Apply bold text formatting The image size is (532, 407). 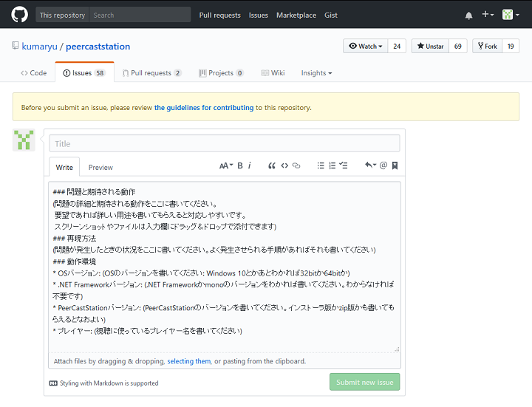point(240,165)
